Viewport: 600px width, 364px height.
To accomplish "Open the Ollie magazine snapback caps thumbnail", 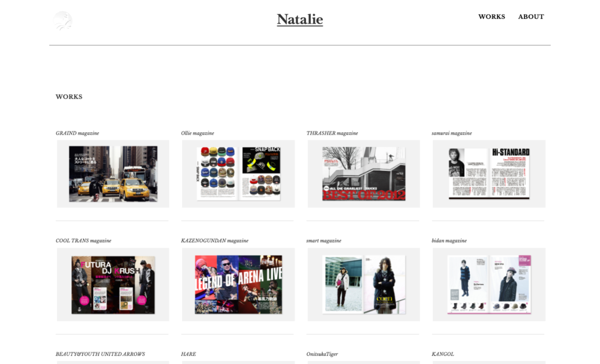I will coord(238,174).
